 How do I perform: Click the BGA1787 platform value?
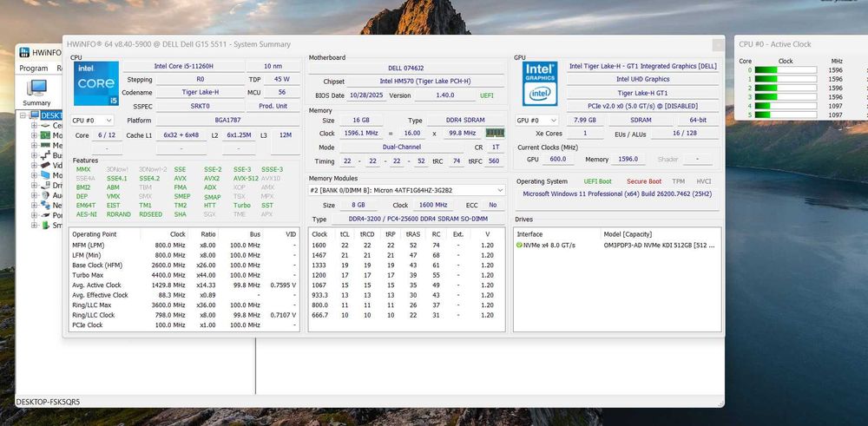pyautogui.click(x=228, y=120)
